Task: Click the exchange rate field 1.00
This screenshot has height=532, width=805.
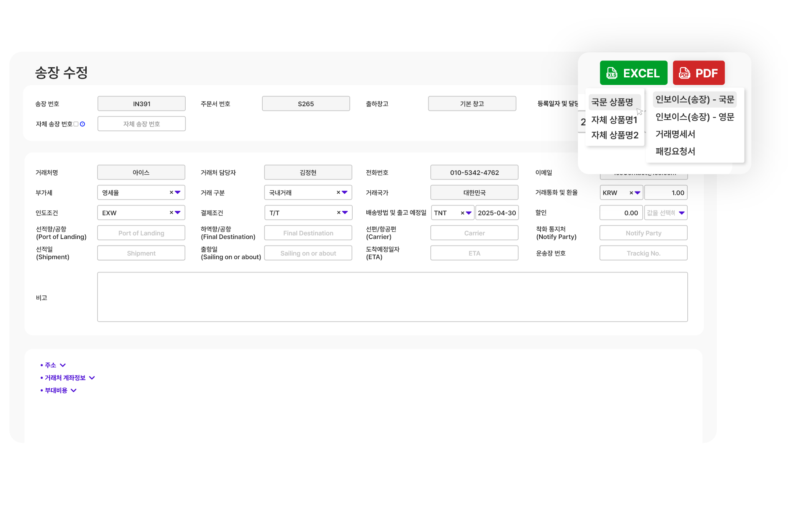Action: click(666, 192)
